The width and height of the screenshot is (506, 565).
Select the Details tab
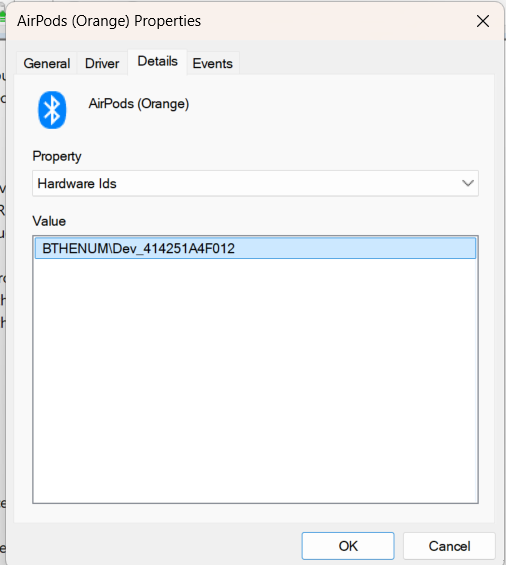coord(157,62)
